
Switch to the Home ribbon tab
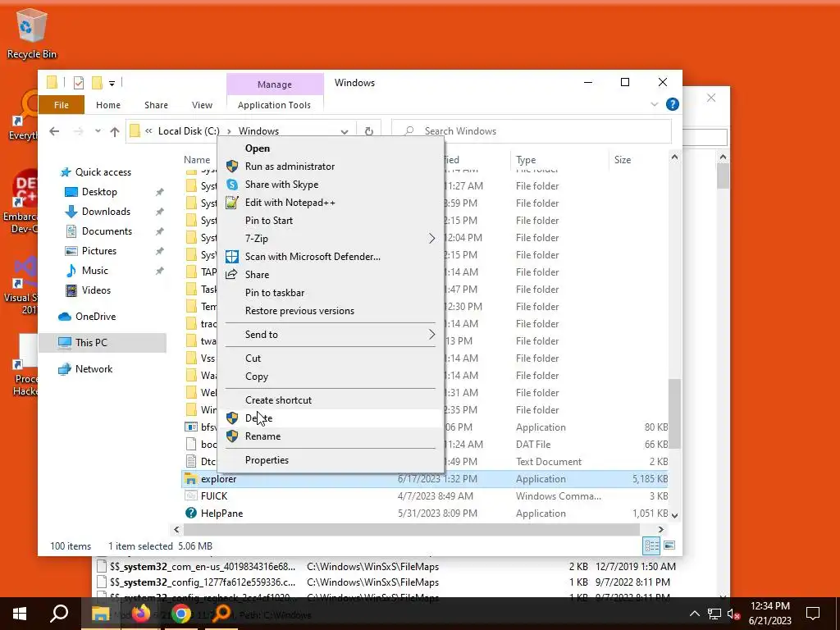point(108,105)
